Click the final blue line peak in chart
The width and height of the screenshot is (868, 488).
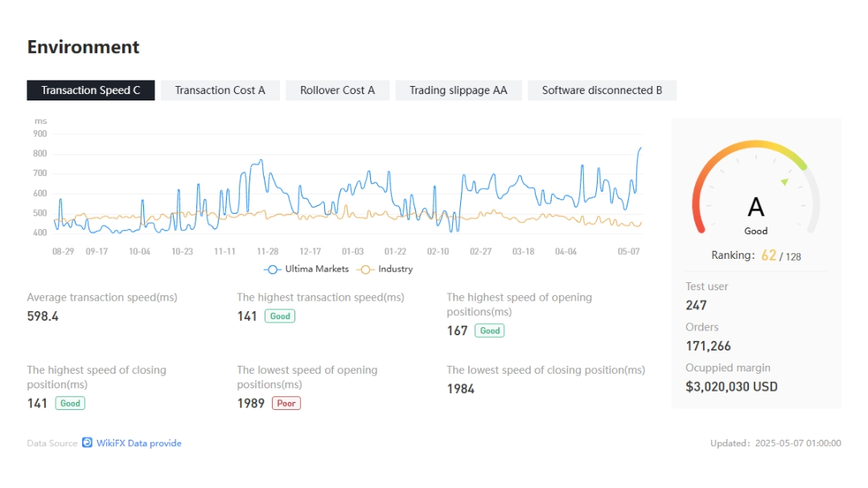coord(640,148)
